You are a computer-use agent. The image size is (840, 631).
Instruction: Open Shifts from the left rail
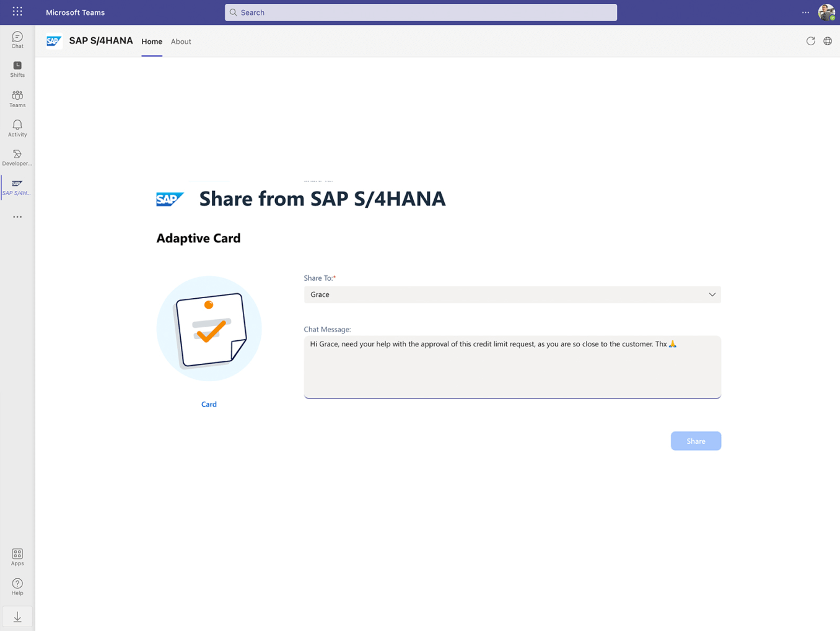[17, 69]
